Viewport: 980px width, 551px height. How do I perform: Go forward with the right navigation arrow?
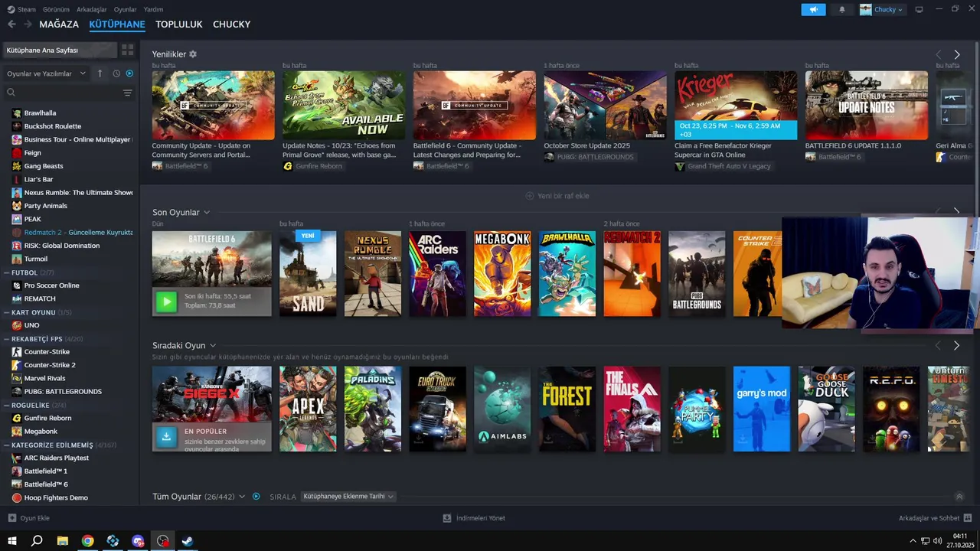[x=28, y=24]
